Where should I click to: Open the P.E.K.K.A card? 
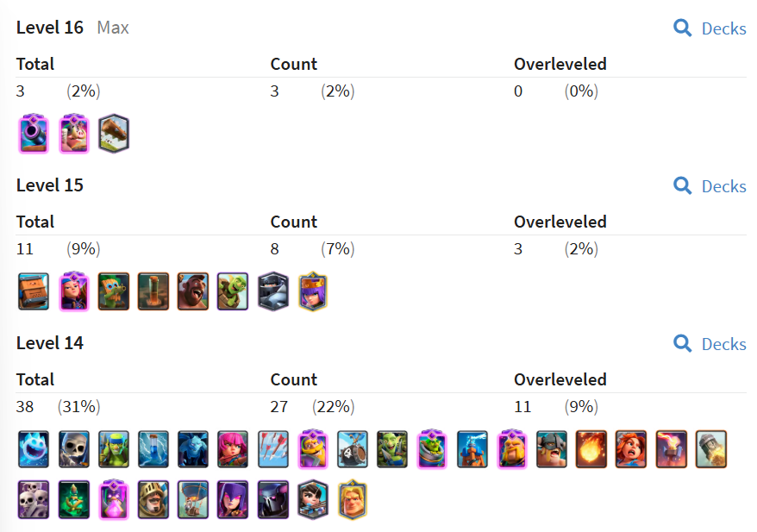272,499
